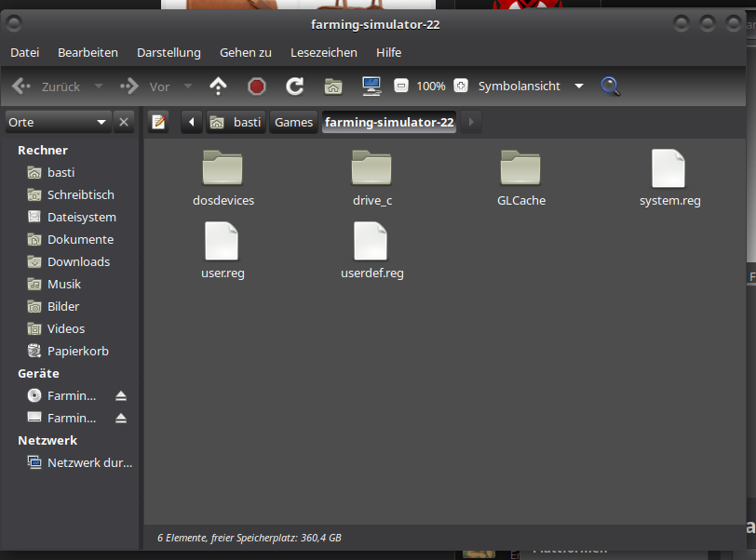Viewport: 756px width, 560px height.
Task: Select the userdef.reg file
Action: coord(371,250)
